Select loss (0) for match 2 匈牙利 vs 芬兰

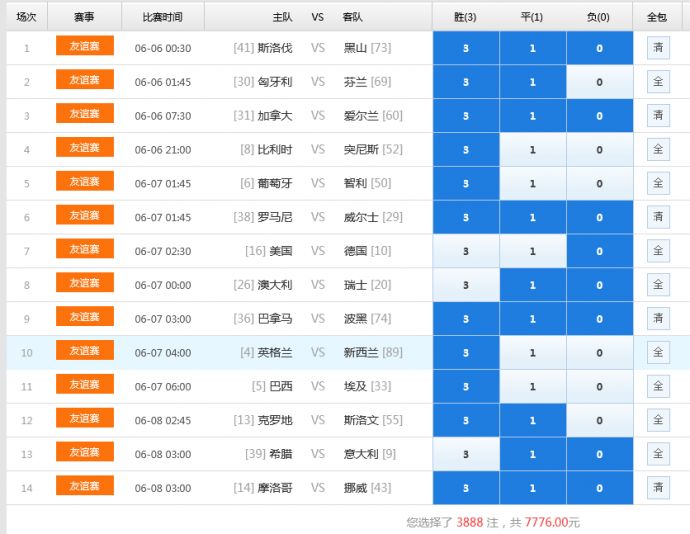pos(599,82)
